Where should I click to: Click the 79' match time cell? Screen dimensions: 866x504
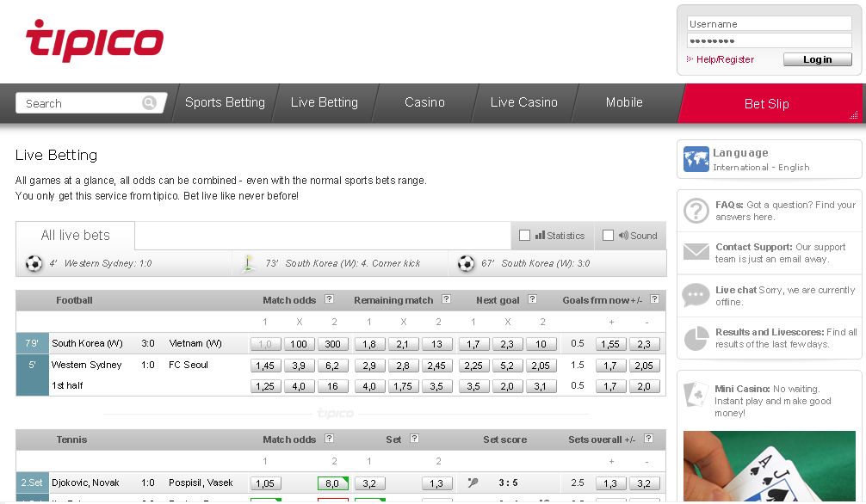(32, 343)
